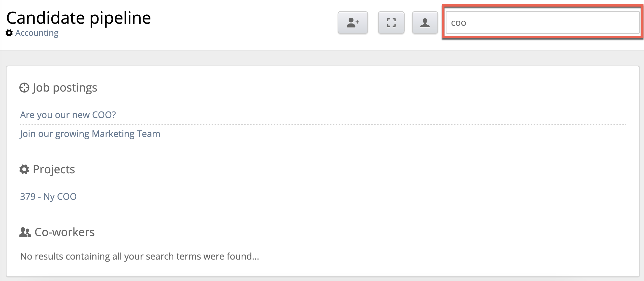Open the Accounting project link
Screen dimensions: 644x281
[37, 33]
